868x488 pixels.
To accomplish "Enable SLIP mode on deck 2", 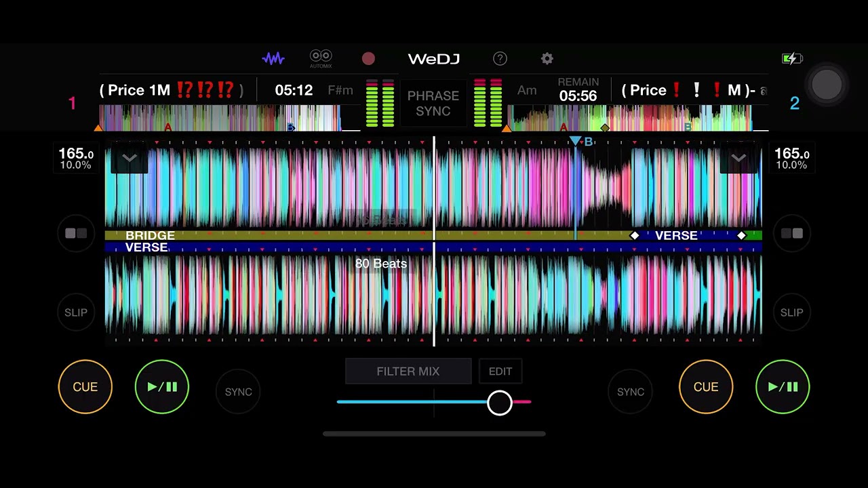I will [792, 312].
